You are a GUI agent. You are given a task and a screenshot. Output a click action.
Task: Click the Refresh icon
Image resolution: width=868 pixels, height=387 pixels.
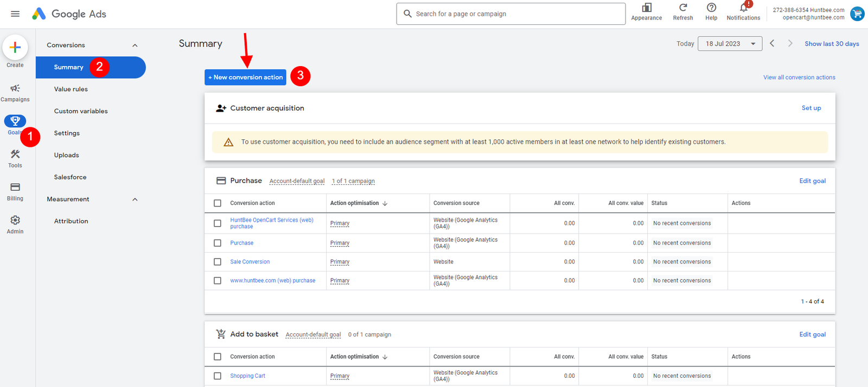tap(683, 8)
